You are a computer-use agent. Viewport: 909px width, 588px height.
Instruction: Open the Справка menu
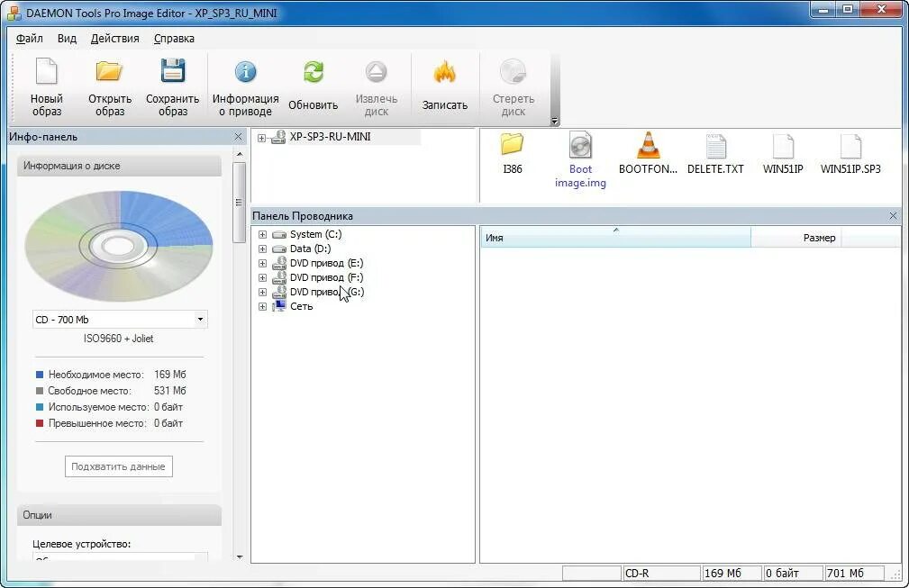(x=174, y=38)
